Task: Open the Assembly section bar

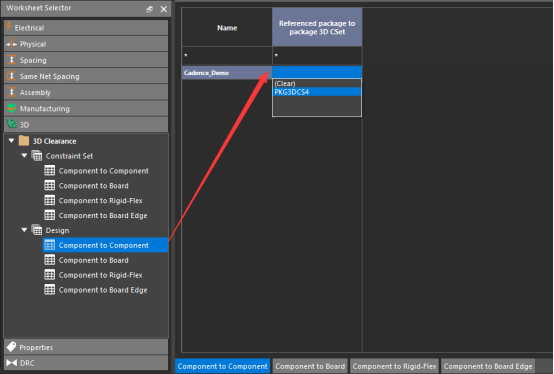Action: tap(86, 92)
